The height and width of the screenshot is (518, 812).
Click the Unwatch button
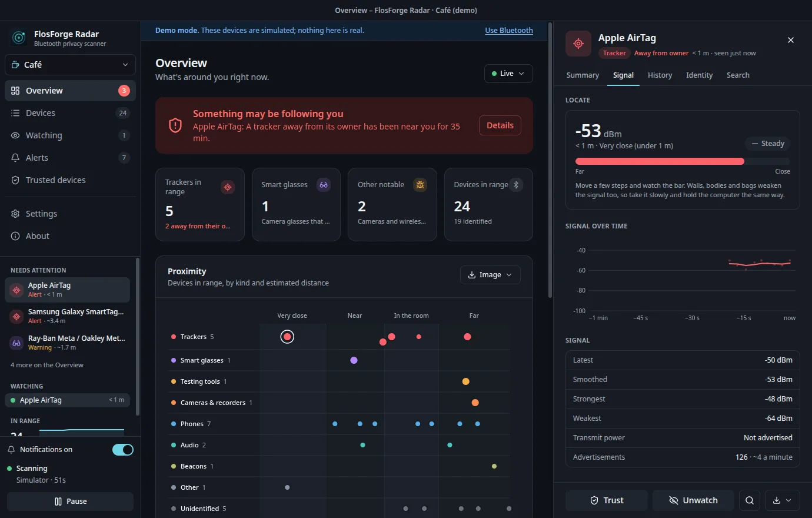[693, 500]
